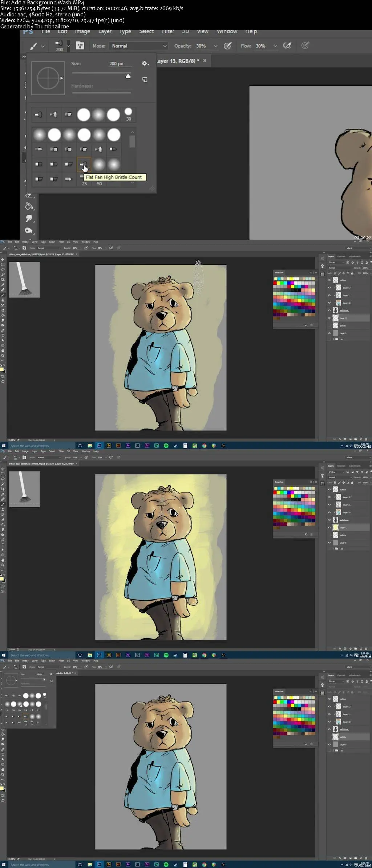Expand Opacity 30% slider arrow in 00:00:22 frame
This screenshot has width=372, height=868.
[215, 46]
